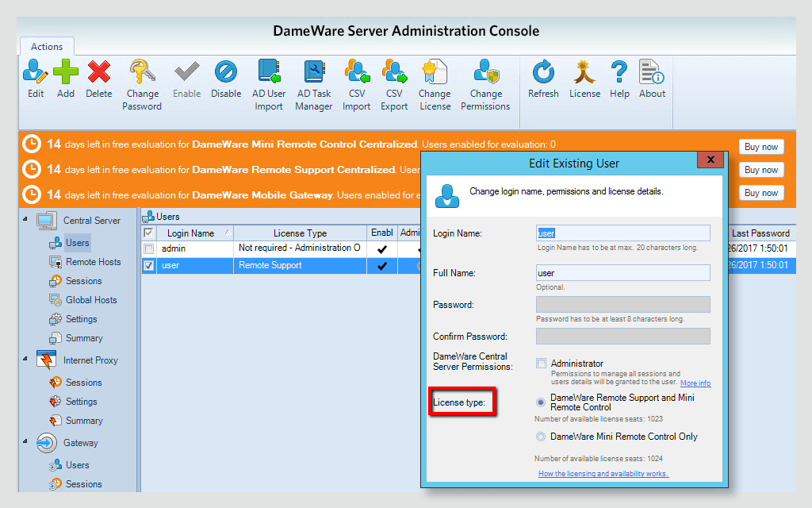Open Change Permissions tool

tap(485, 74)
